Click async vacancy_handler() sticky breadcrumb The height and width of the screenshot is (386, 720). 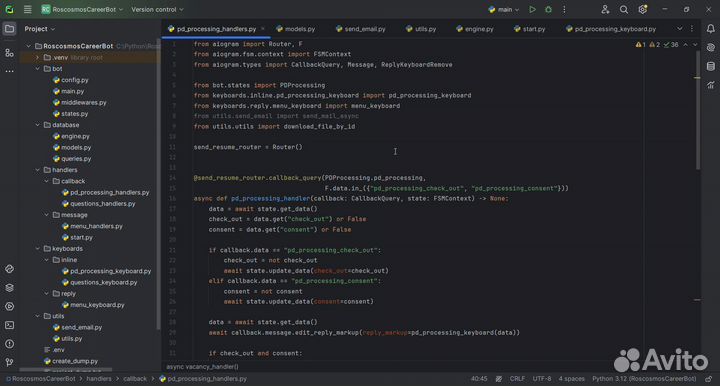tap(202, 367)
